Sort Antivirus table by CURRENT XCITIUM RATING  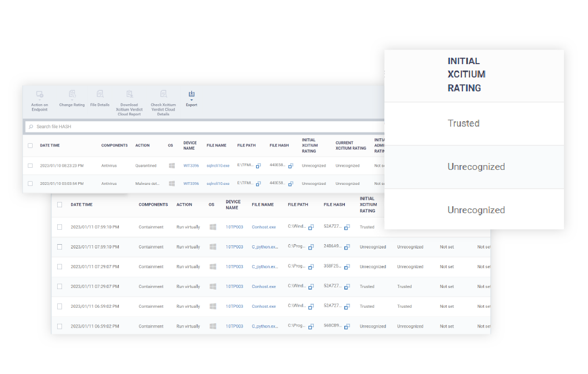tap(351, 145)
